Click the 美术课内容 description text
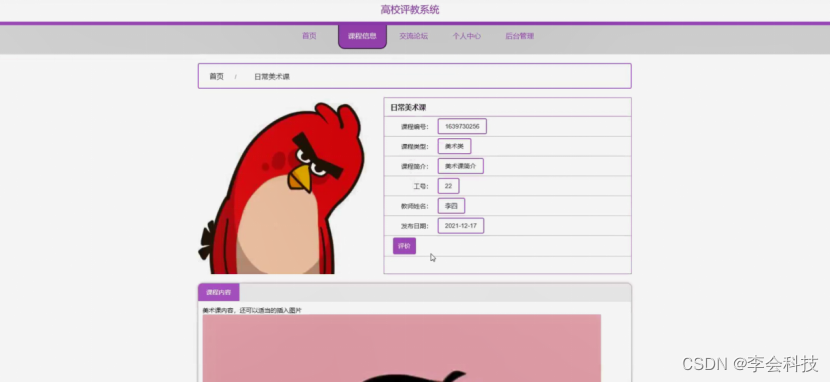The width and height of the screenshot is (834, 382). pyautogui.click(x=252, y=310)
